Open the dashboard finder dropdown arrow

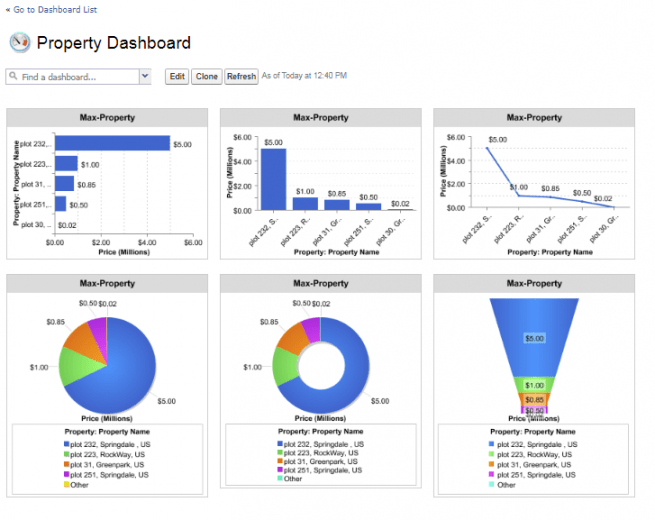point(145,76)
